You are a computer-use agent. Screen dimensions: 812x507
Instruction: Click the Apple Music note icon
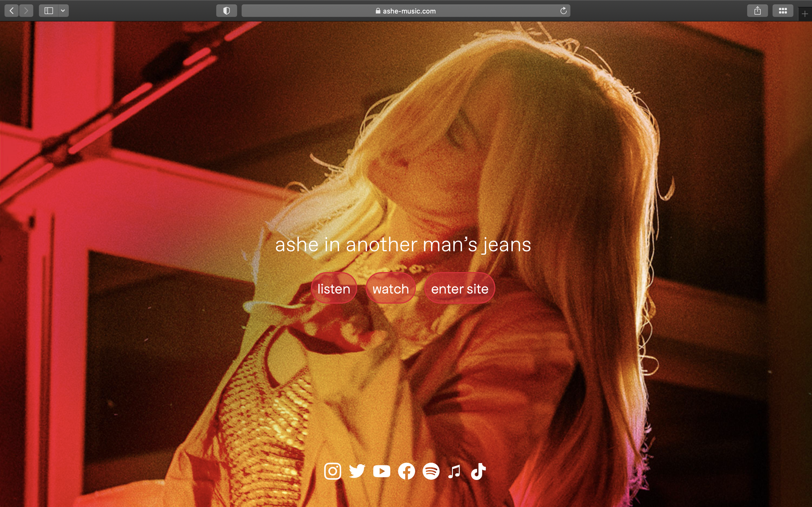tap(454, 472)
